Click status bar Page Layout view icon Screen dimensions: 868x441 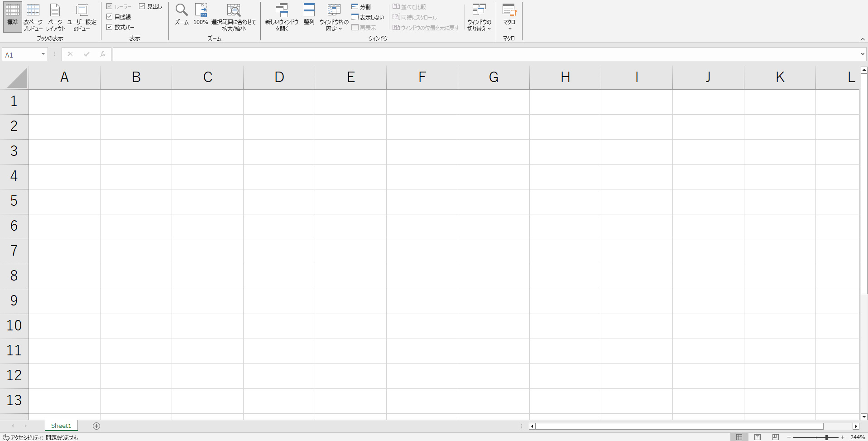(x=758, y=437)
